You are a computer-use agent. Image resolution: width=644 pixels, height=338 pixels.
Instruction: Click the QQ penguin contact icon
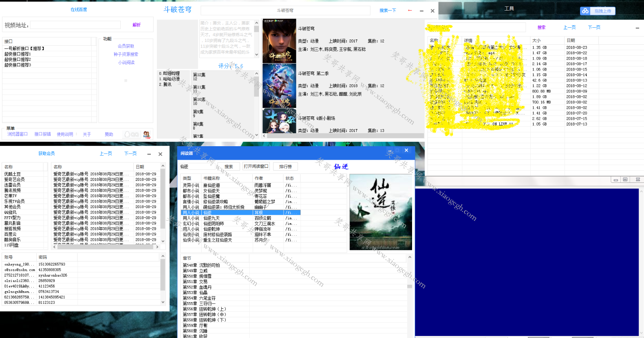point(127,134)
